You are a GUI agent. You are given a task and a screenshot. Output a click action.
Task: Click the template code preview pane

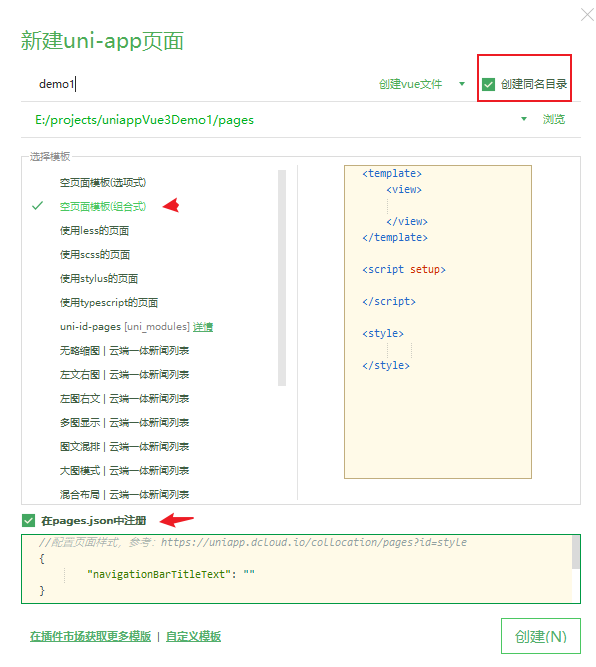438,322
